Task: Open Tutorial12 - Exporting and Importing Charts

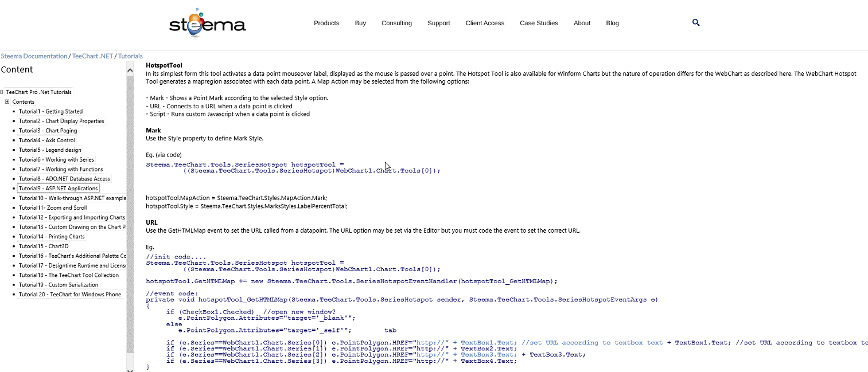Action: click(x=72, y=217)
